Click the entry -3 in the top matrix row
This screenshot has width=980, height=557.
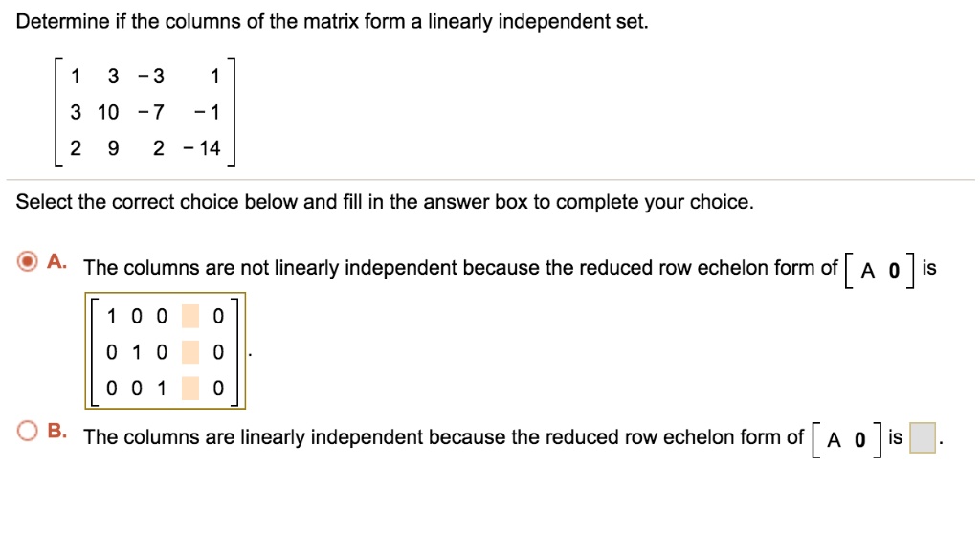[x=151, y=77]
